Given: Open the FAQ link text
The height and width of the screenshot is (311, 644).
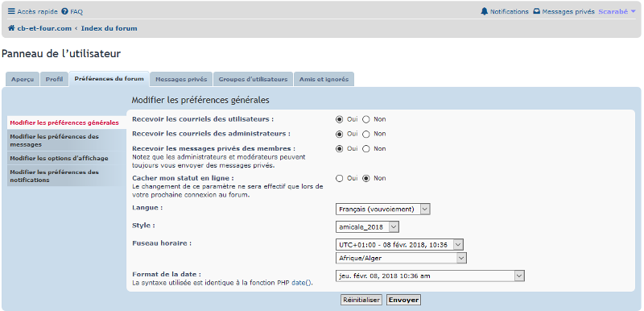Looking at the screenshot, I should coord(76,11).
